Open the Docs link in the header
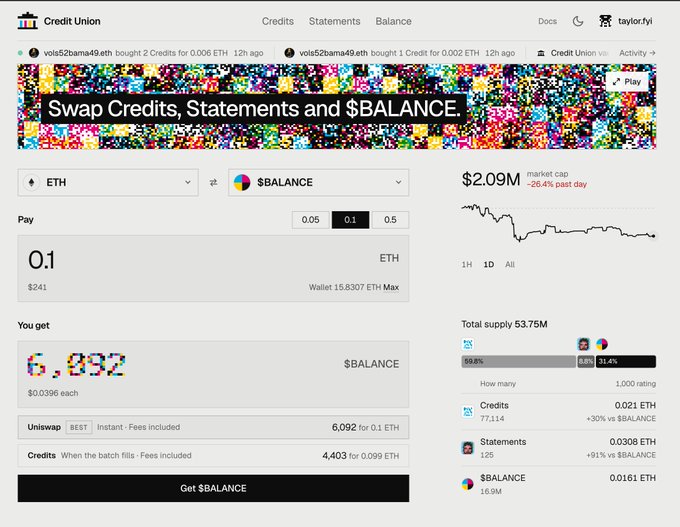This screenshot has height=527, width=680. click(547, 21)
